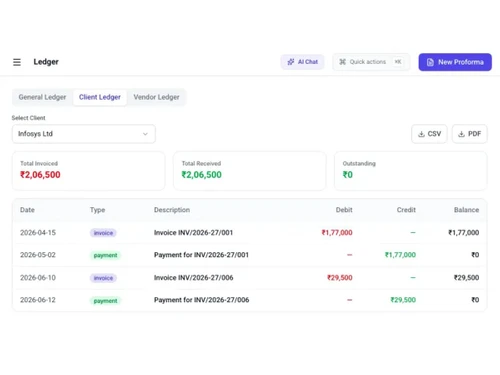Export ledger as PDF
This screenshot has width=500, height=375.
pyautogui.click(x=469, y=134)
